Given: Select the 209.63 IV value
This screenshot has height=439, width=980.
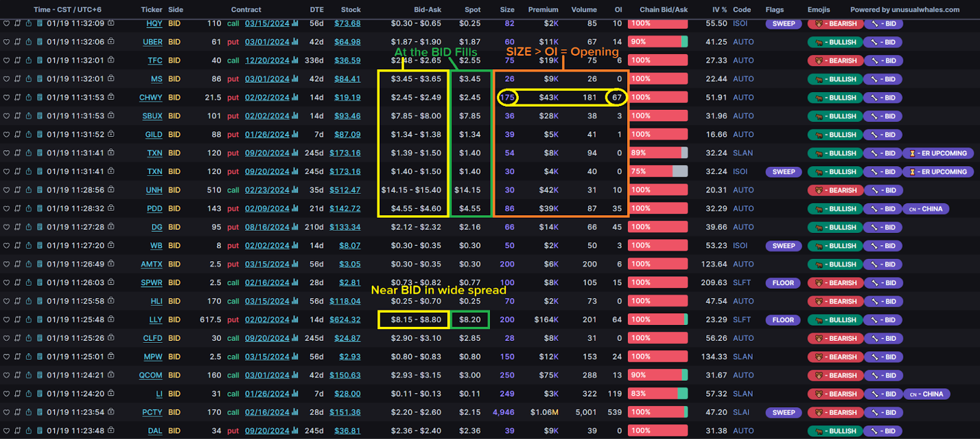Looking at the screenshot, I should pyautogui.click(x=714, y=283).
